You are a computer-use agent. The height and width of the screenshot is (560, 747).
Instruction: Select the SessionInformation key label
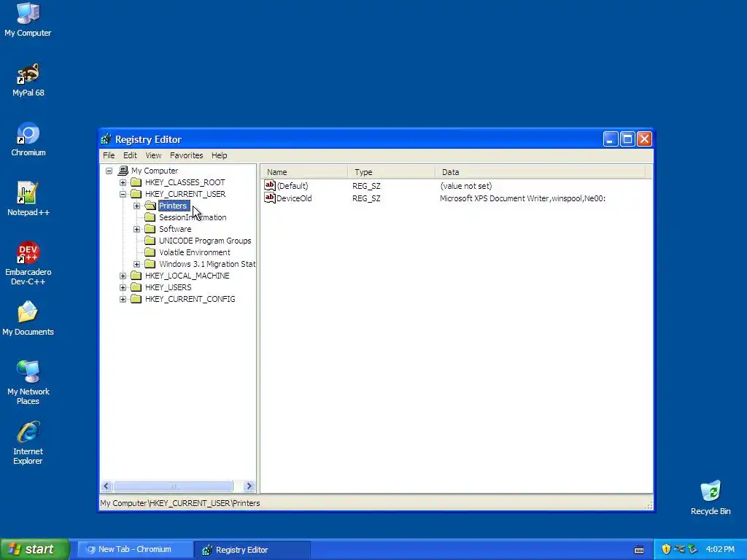(193, 217)
